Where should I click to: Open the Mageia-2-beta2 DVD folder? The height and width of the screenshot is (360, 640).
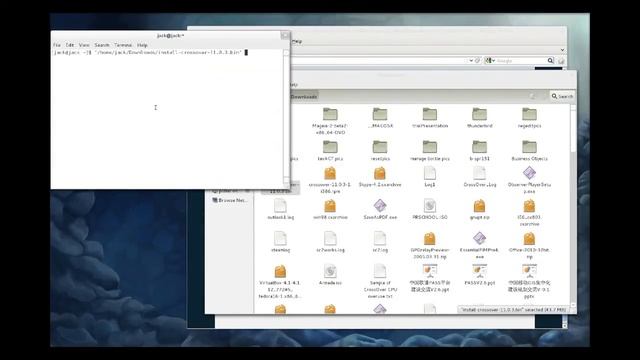(330, 121)
